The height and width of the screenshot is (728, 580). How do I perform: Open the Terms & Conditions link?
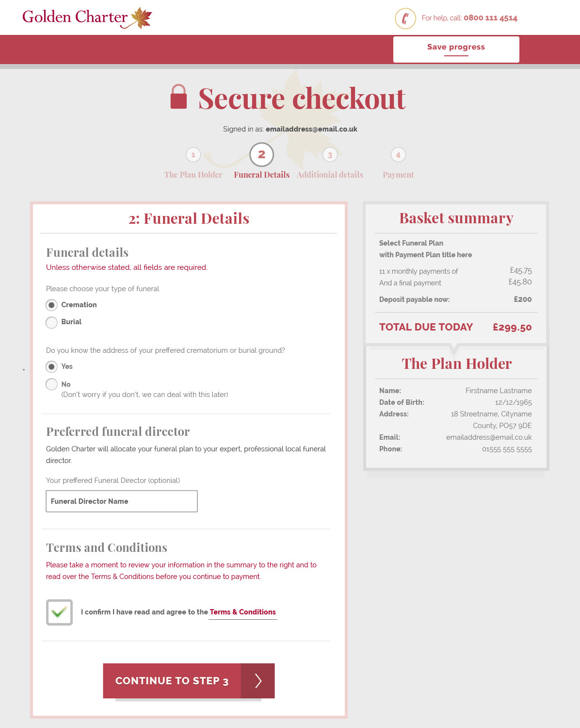pyautogui.click(x=242, y=612)
